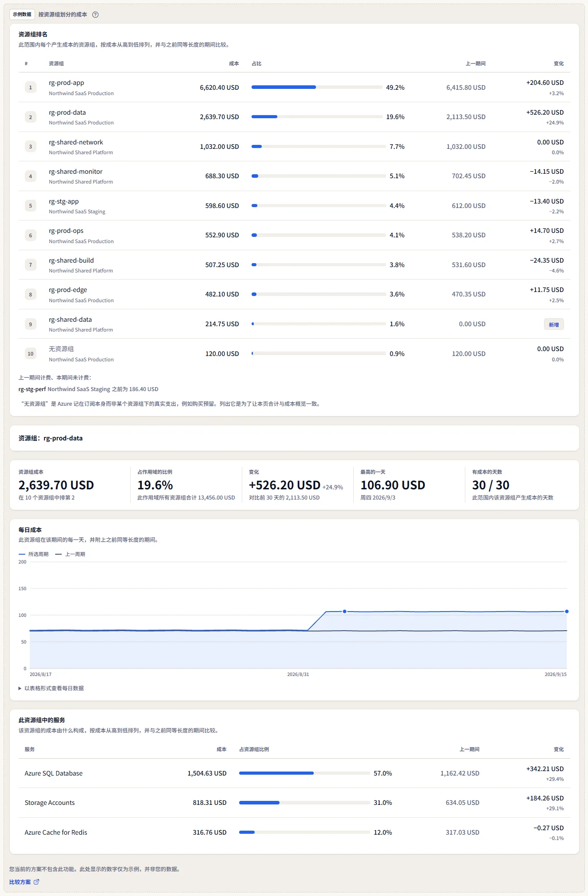Viewport: 588px width, 896px height.
Task: Click the rank number 1 badge
Action: [31, 88]
